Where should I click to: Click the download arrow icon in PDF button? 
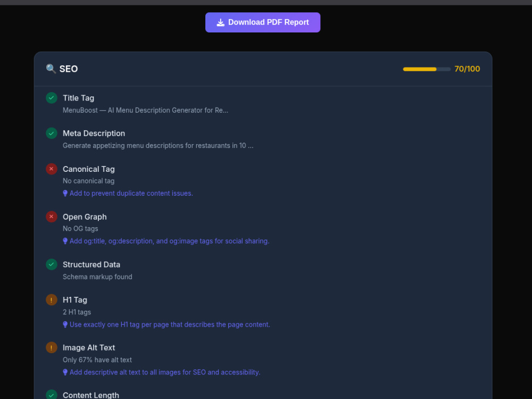click(221, 22)
